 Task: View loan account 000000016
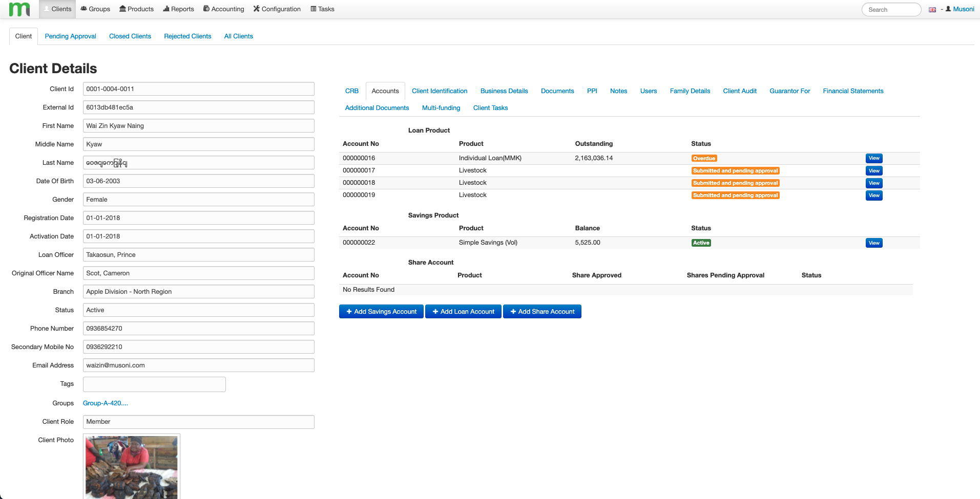coord(873,158)
